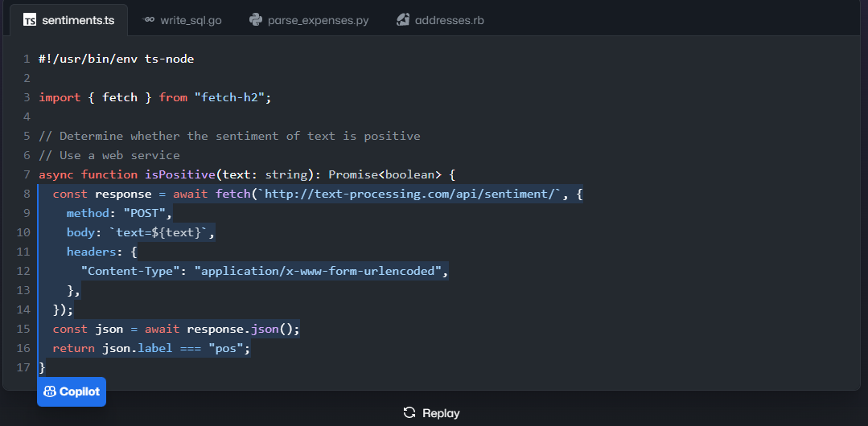Click the shebang line '#!/usr/bin/env ts-node'
Image resolution: width=868 pixels, height=426 pixels.
(117, 59)
